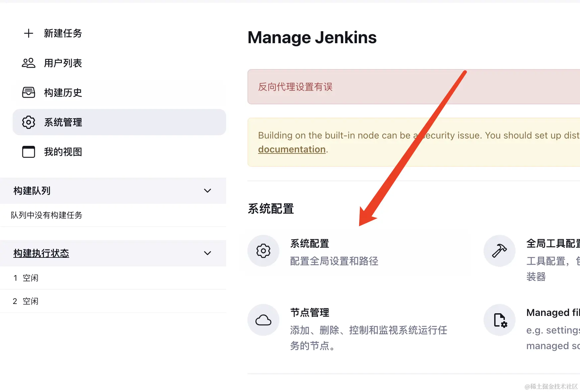
Task: Click the 构建队列 panel heading
Action: 32,191
